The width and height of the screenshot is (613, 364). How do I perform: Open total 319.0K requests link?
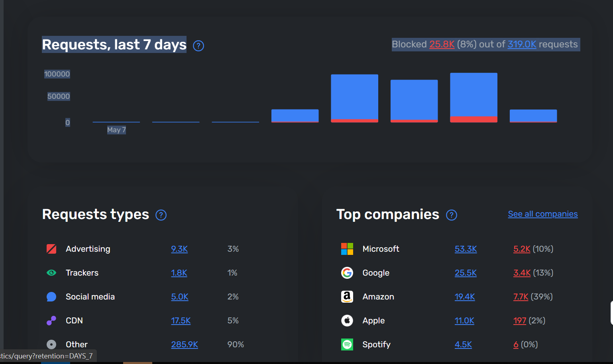pos(522,44)
